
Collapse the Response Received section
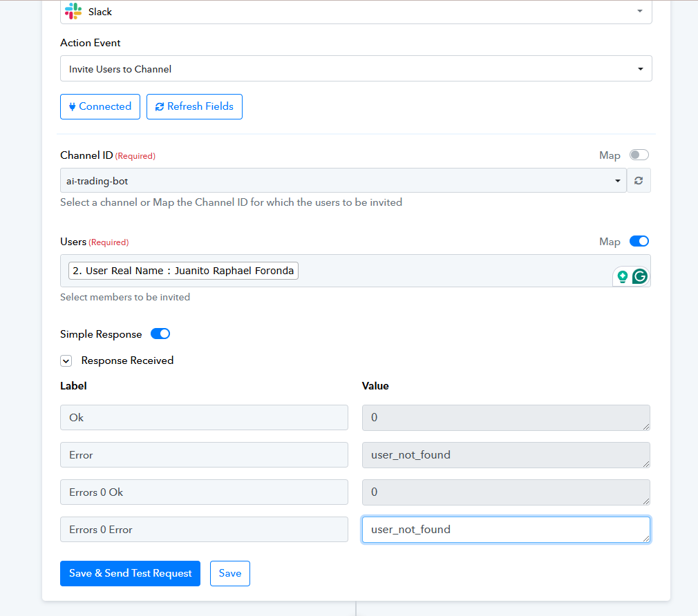(66, 360)
